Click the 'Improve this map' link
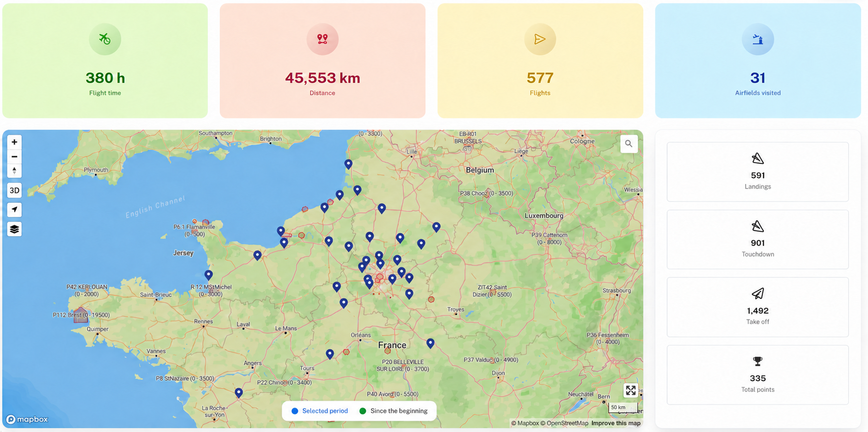The height and width of the screenshot is (432, 868). tap(616, 423)
